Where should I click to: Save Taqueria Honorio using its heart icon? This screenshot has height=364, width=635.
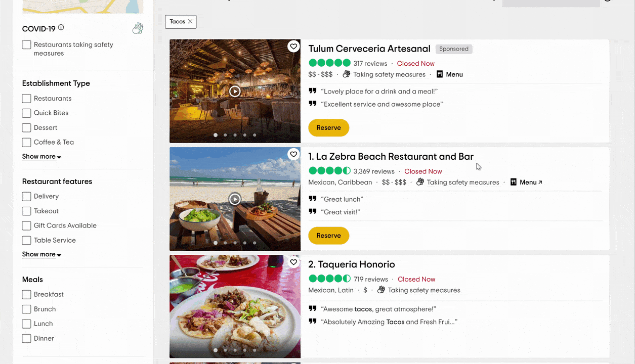pyautogui.click(x=293, y=262)
